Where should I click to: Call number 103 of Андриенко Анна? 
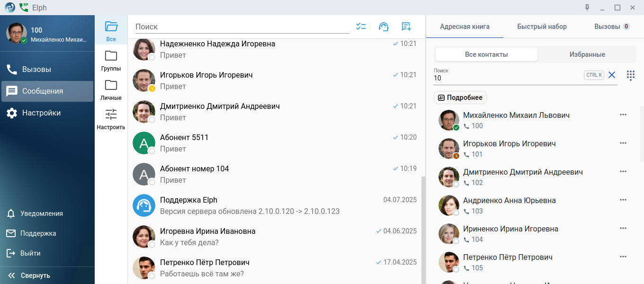[x=473, y=211]
